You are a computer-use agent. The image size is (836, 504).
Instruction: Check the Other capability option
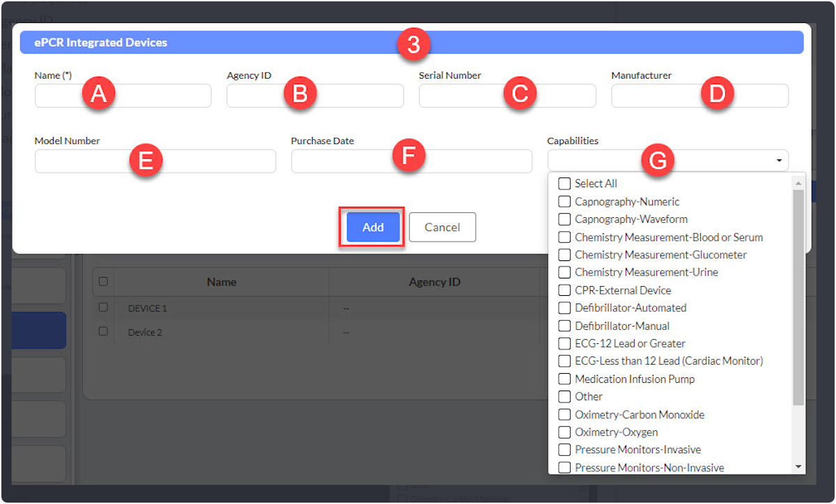click(564, 397)
